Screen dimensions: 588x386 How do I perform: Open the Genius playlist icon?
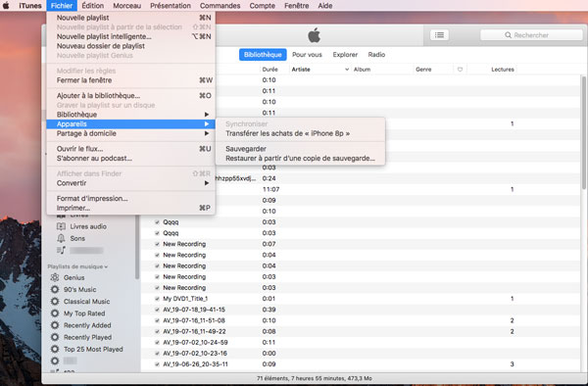[x=55, y=277]
